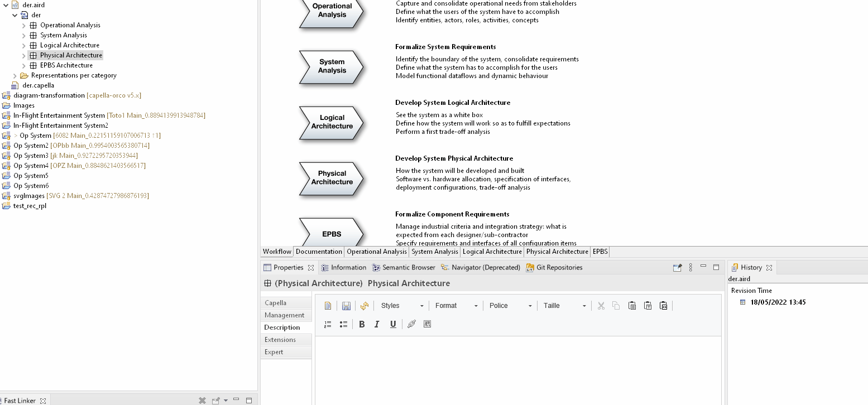Click the refresh icon in the description editor
The height and width of the screenshot is (405, 868).
coord(365,305)
